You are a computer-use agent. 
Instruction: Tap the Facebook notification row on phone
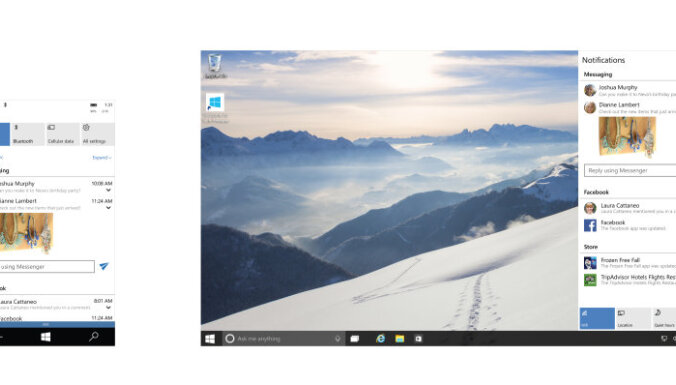tap(56, 318)
